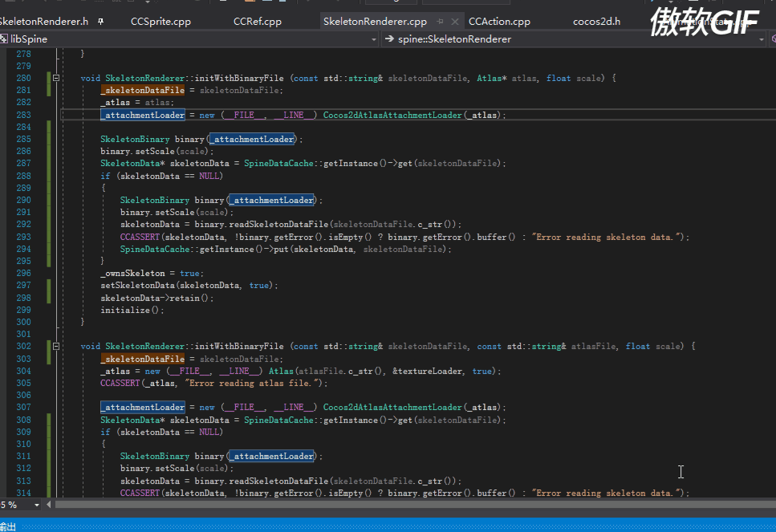Select the SkeletonRenderer.cpp tab

pos(375,22)
